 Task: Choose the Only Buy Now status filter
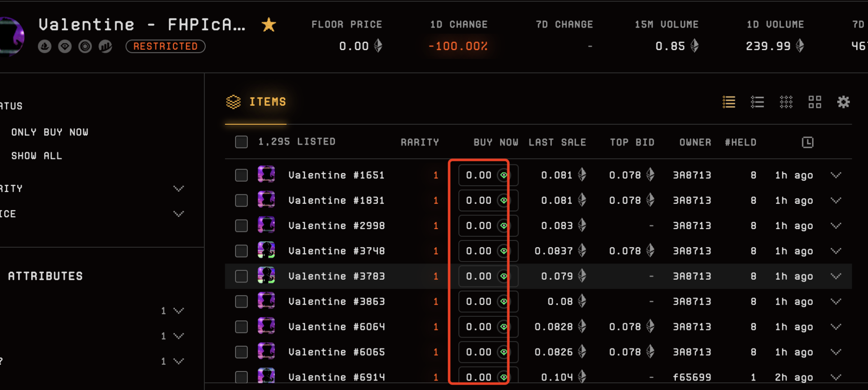50,132
